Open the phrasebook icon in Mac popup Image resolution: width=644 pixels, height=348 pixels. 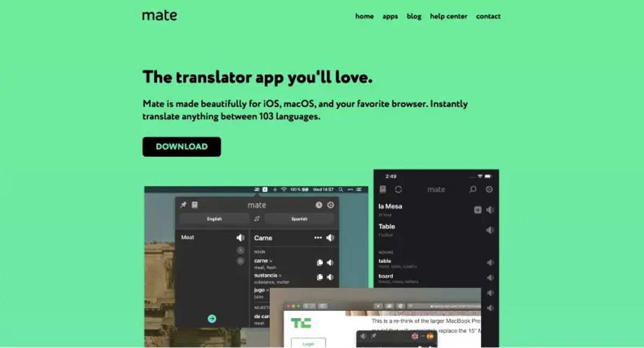195,205
